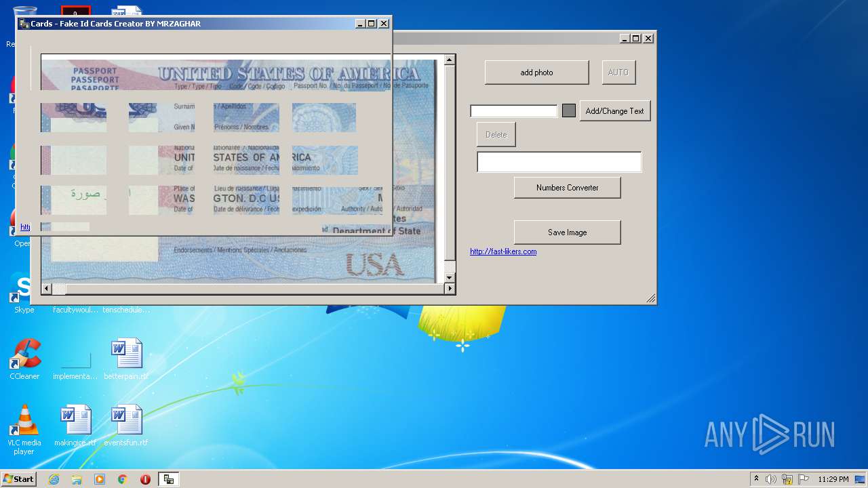Maximize the Cards Fake Id window
Screen dimensions: 868x488
[x=372, y=24]
